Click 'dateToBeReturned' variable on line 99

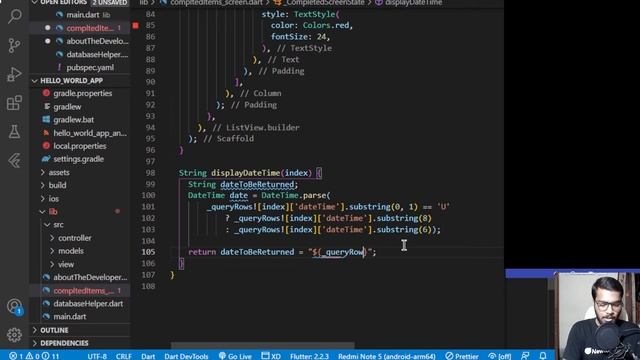click(x=257, y=184)
